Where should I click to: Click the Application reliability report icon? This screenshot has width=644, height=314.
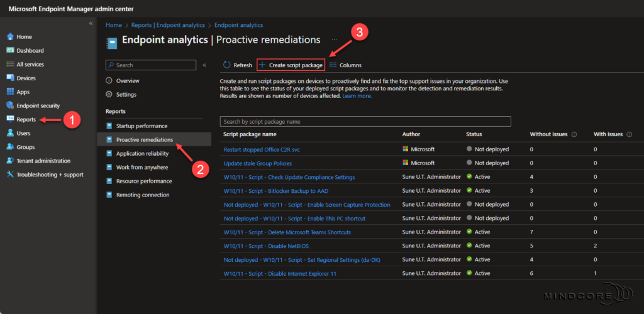pyautogui.click(x=109, y=153)
